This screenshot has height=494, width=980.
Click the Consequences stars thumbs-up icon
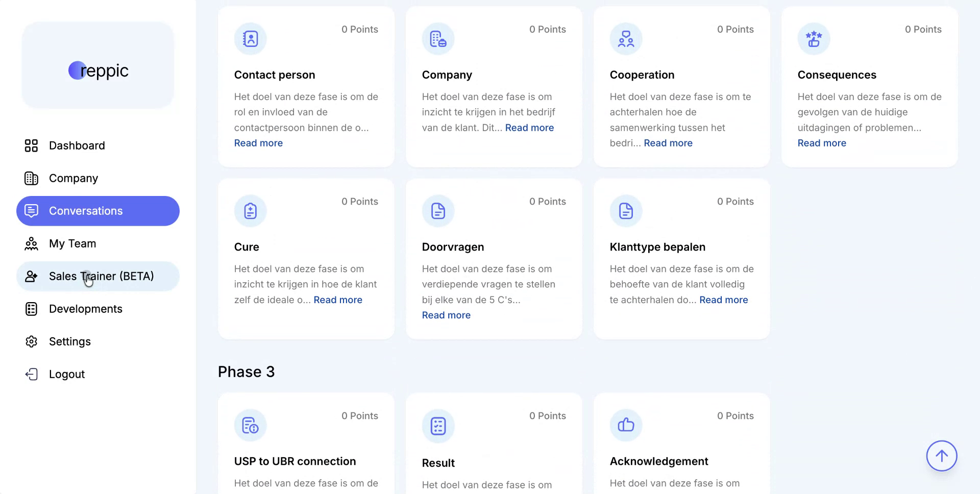click(x=814, y=39)
